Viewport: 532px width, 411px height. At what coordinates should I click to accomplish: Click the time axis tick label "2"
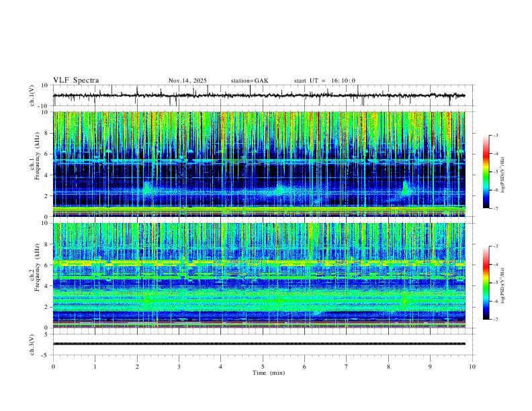[137, 367]
